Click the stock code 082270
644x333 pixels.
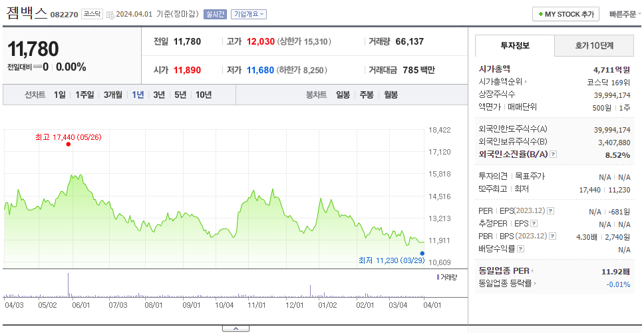point(64,15)
